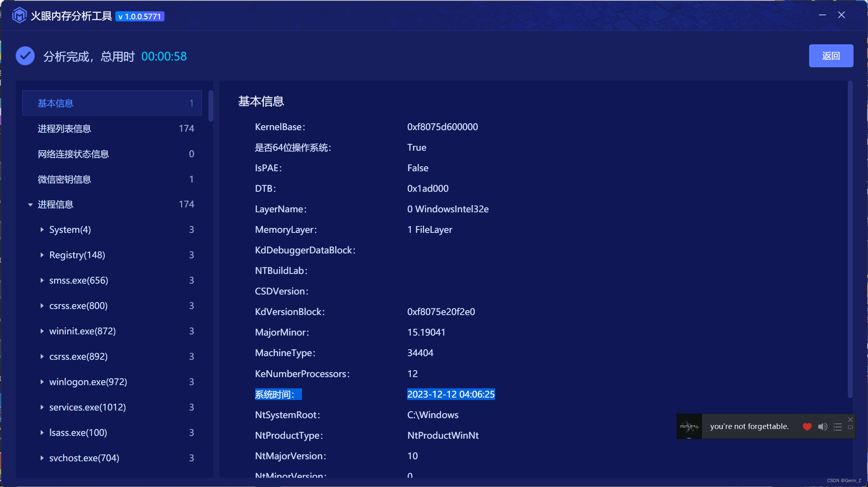Viewport: 868px width, 487px height.
Task: Expand the System(4) process node
Action: coord(42,230)
